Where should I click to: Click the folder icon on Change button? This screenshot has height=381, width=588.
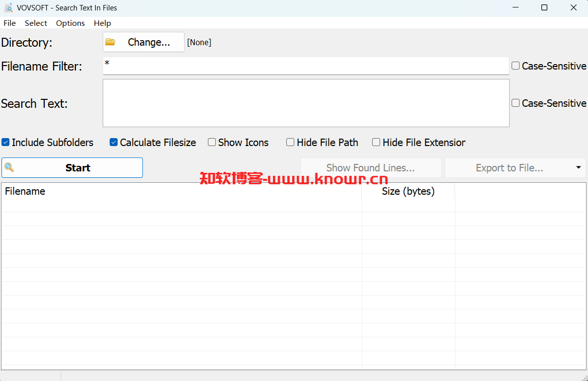coord(110,42)
